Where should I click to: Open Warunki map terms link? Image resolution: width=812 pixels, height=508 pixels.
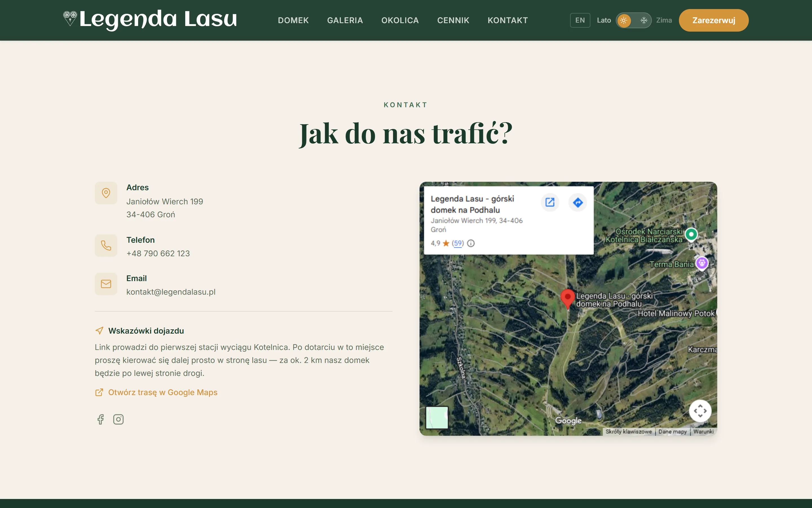pyautogui.click(x=703, y=432)
